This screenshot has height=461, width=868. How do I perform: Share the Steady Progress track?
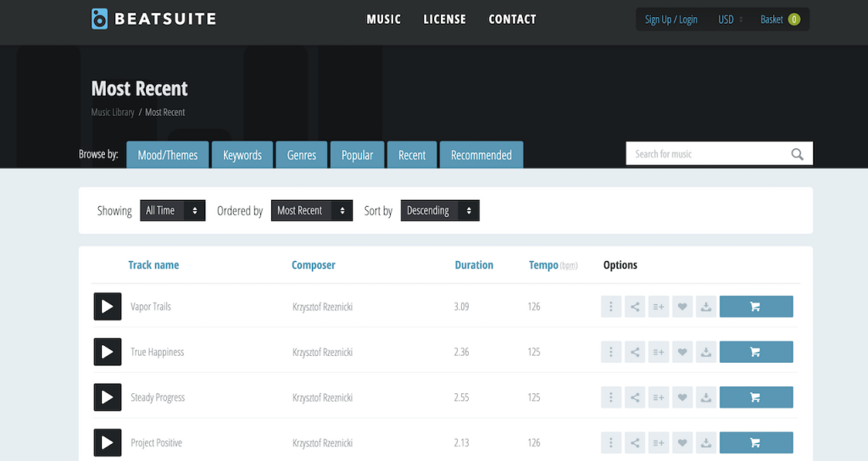(x=635, y=397)
